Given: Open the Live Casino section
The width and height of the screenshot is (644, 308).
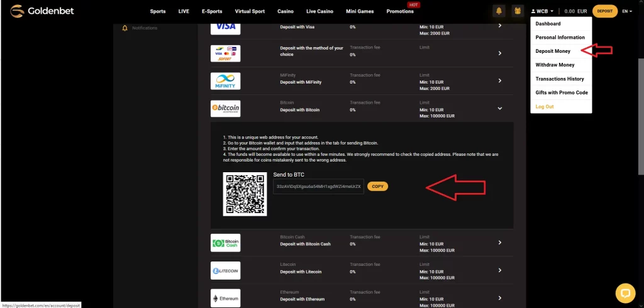Looking at the screenshot, I should click(x=320, y=11).
